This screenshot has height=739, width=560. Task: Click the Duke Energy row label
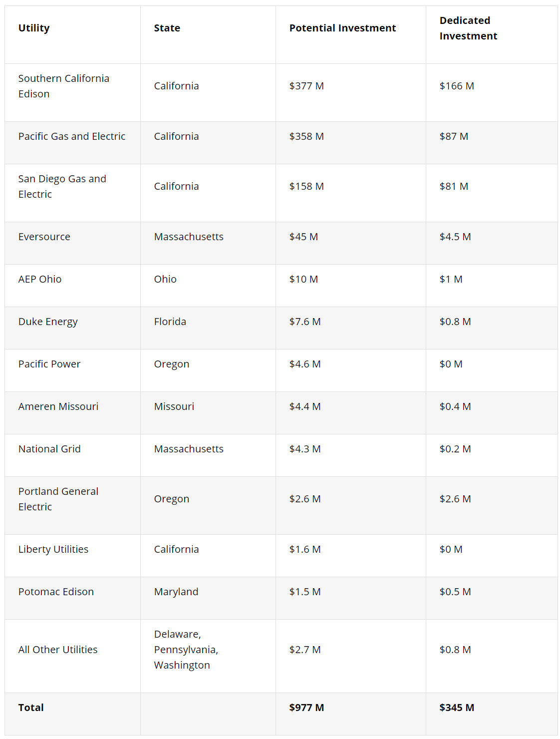[x=48, y=322]
